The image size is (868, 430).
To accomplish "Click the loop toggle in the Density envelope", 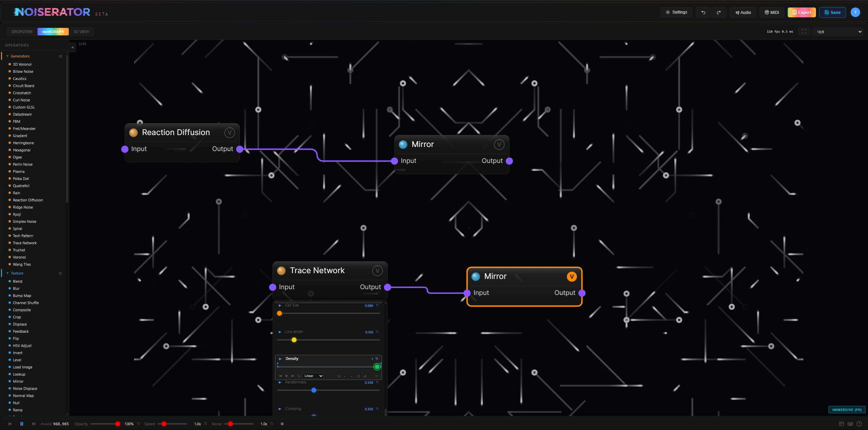I will tap(299, 376).
